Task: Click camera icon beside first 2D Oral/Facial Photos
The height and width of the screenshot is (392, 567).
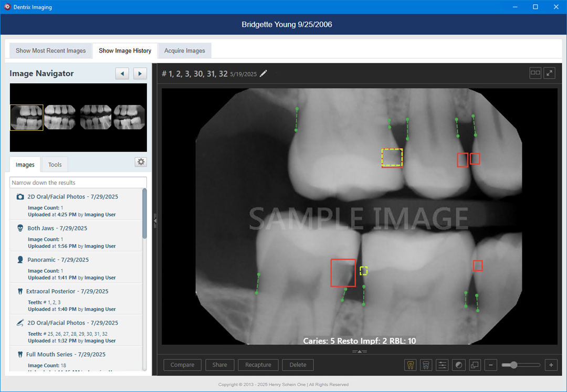Action: point(20,197)
